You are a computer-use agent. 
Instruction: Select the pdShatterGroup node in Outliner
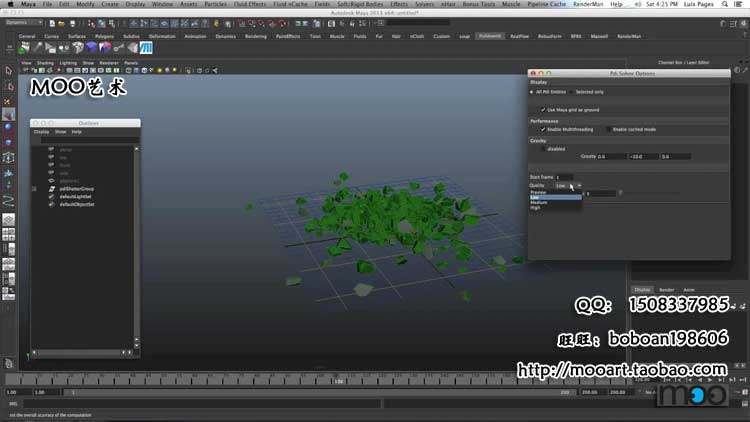click(x=76, y=188)
